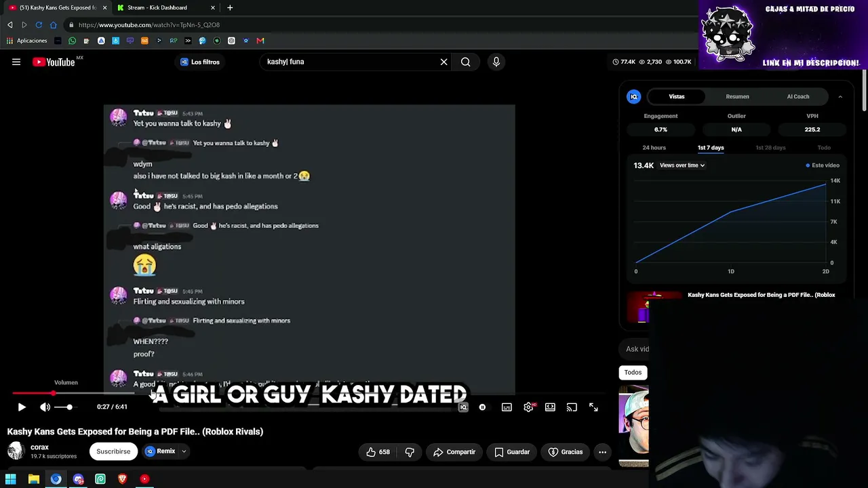
Task: Clear the search box with the X
Action: pos(444,62)
